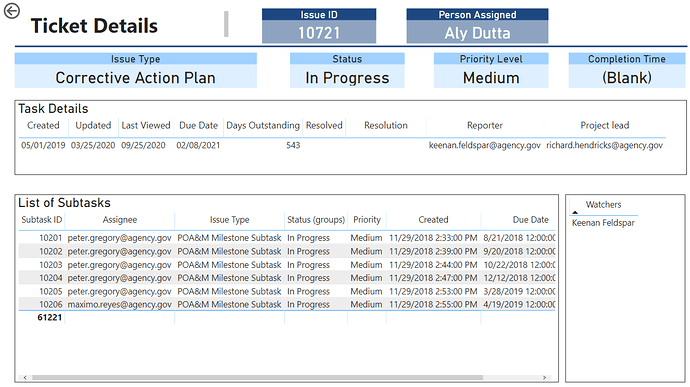The width and height of the screenshot is (690, 387).
Task: Click the back arrow icon
Action: 12,11
